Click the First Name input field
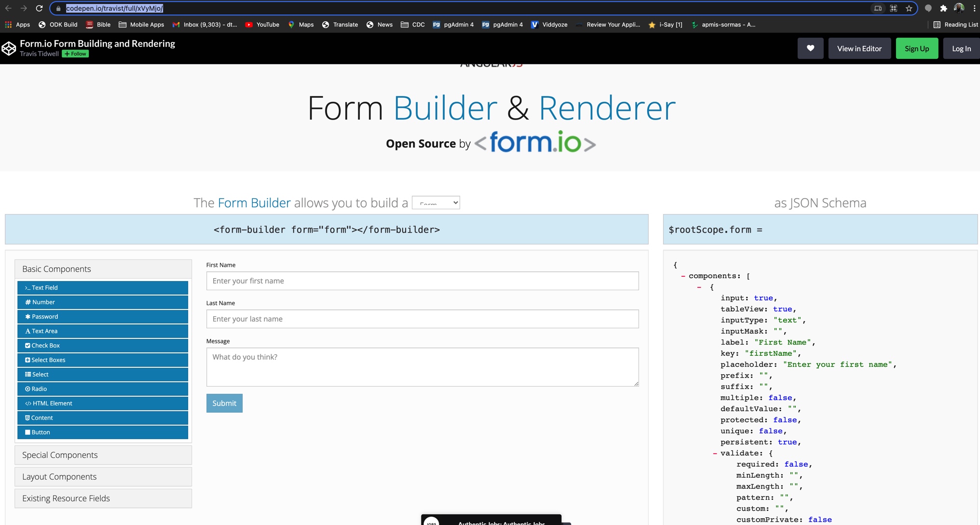 point(422,281)
